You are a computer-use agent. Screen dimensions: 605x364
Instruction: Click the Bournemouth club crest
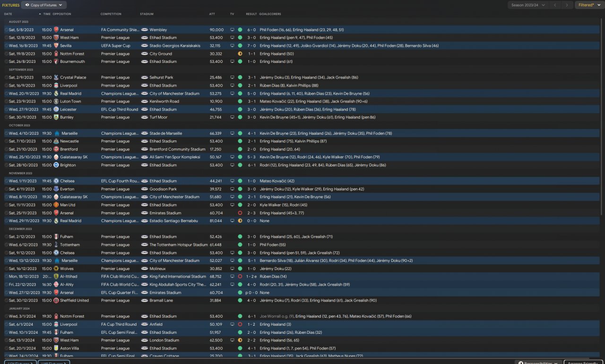tap(56, 61)
